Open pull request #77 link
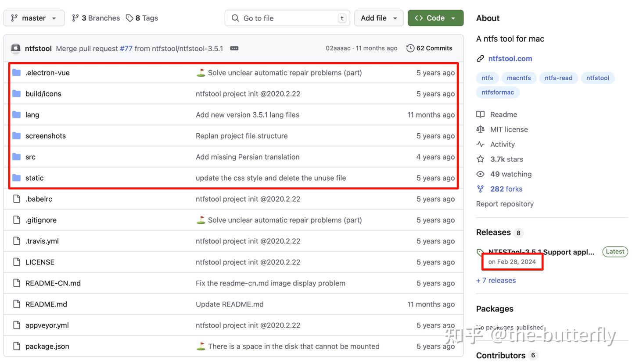The height and width of the screenshot is (364, 632). [126, 48]
